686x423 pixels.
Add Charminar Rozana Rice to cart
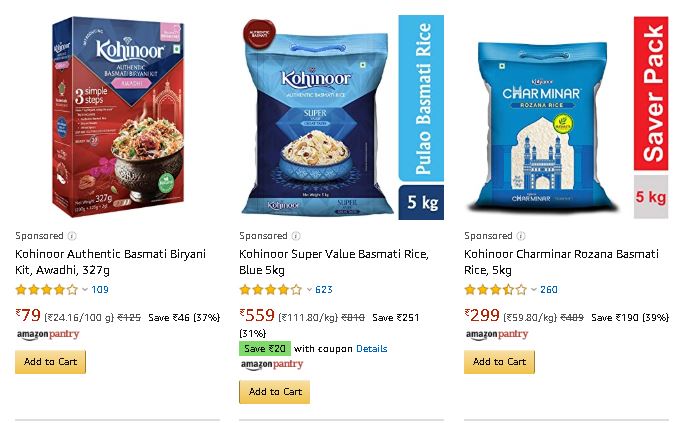[x=499, y=362]
